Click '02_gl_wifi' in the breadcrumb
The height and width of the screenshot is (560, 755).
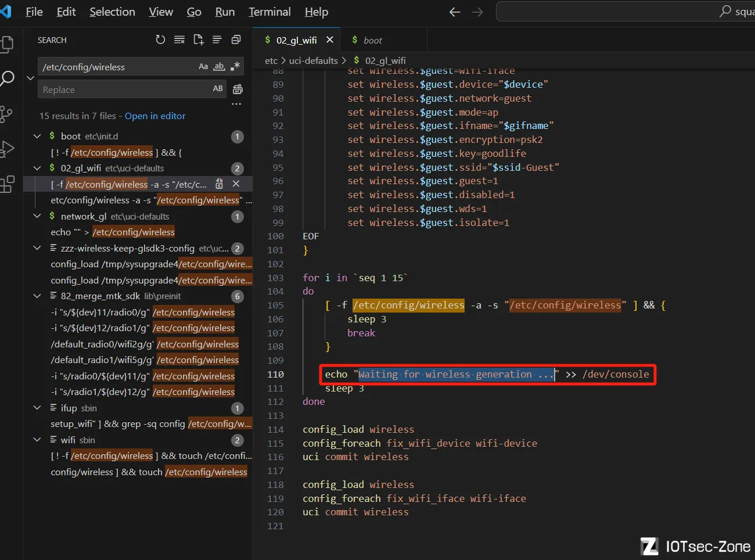[386, 60]
